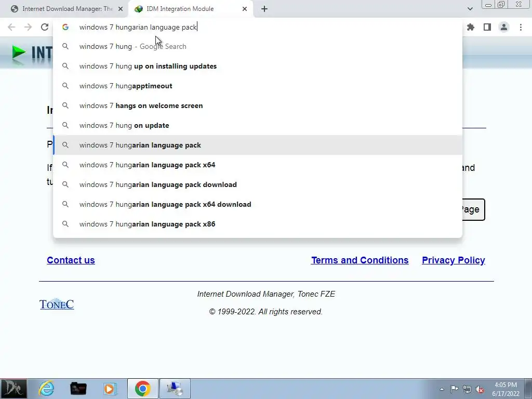Open a new tab with the plus button
Image resolution: width=532 pixels, height=399 pixels.
[264, 9]
